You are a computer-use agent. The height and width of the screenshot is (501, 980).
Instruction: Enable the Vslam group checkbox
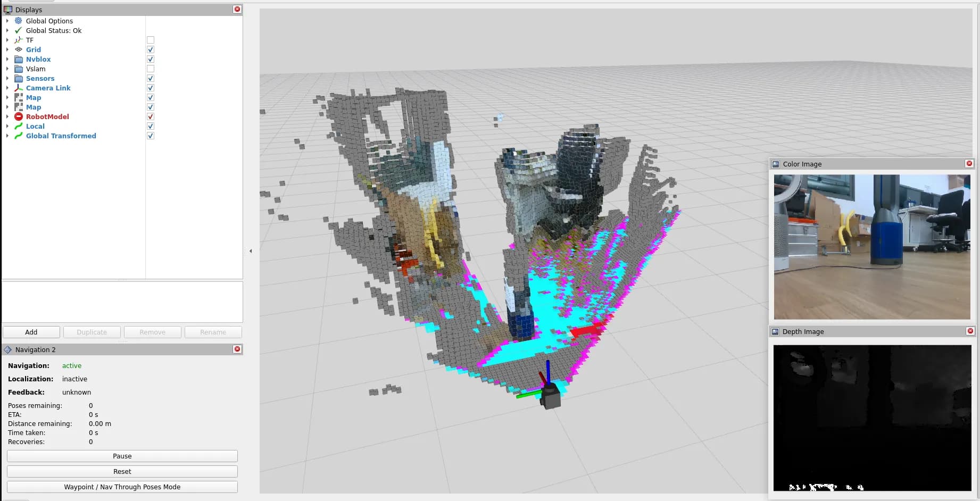151,69
